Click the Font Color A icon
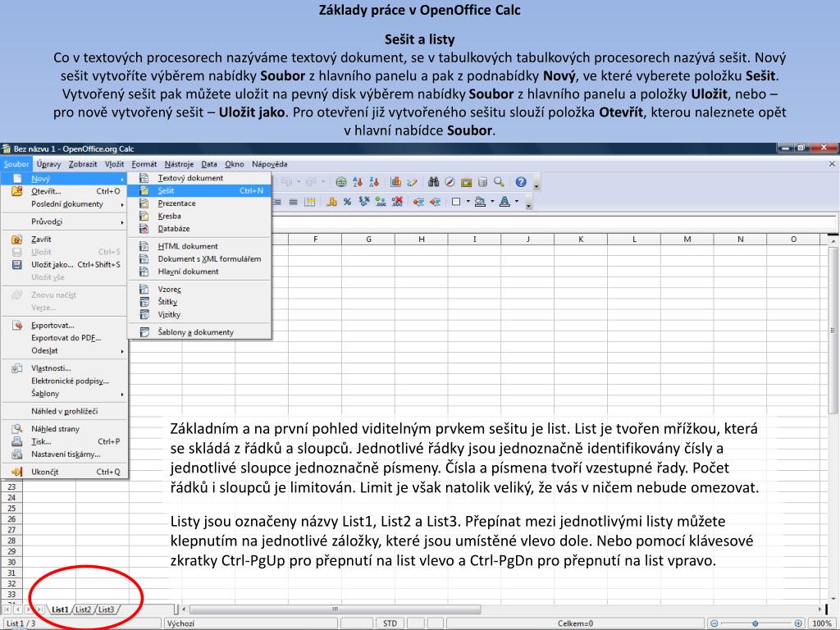Viewport: 840px width, 630px height. [x=504, y=202]
